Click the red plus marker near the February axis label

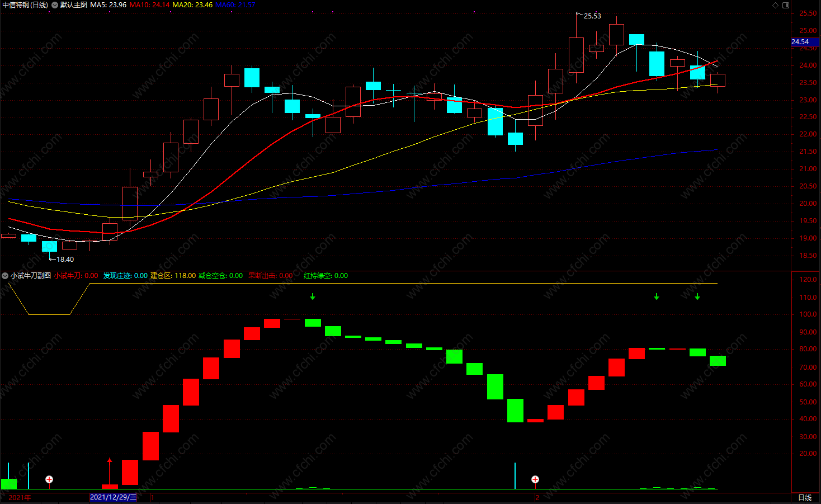click(x=535, y=479)
